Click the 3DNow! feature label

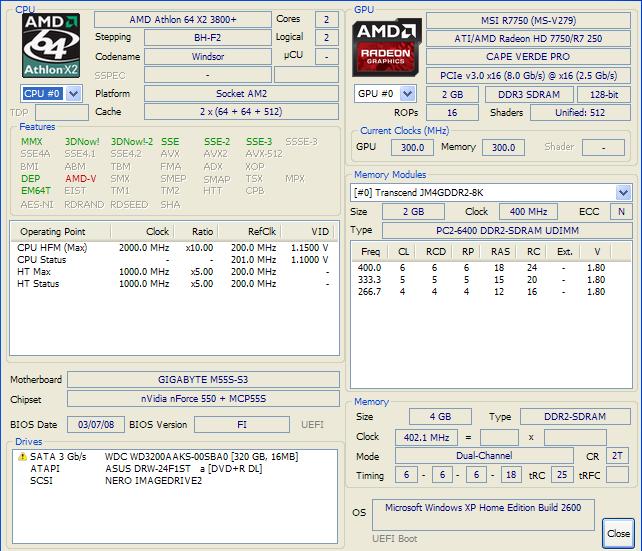[82, 142]
